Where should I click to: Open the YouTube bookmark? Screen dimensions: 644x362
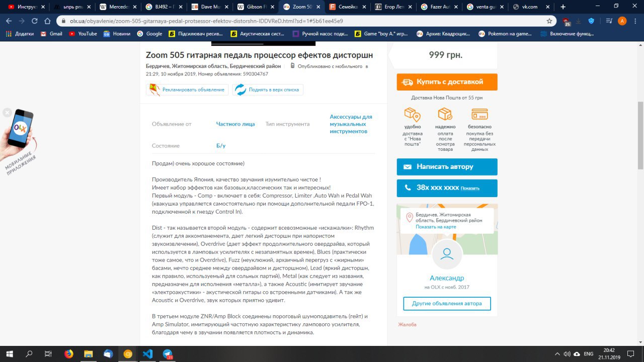coord(83,34)
